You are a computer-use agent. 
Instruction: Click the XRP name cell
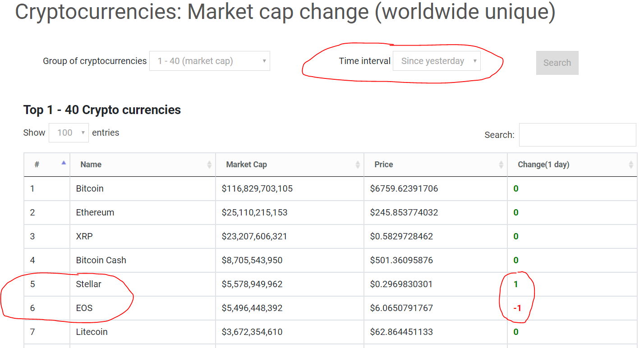(84, 236)
